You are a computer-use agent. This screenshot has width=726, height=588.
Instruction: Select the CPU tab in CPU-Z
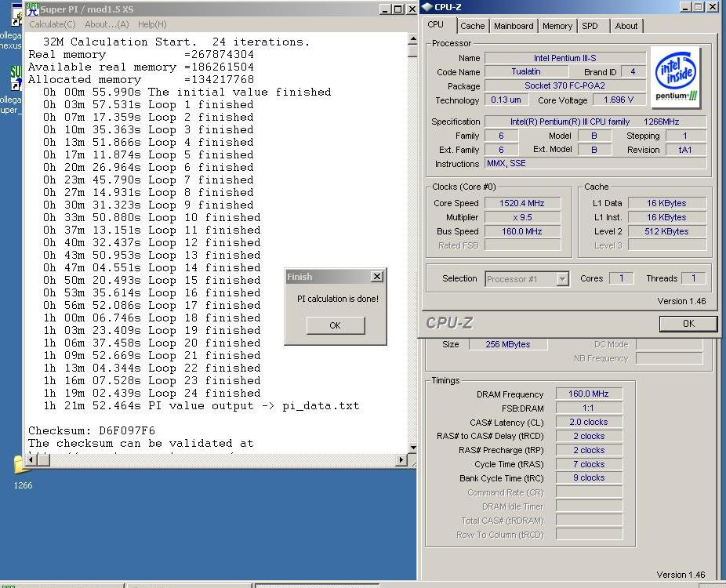point(436,24)
